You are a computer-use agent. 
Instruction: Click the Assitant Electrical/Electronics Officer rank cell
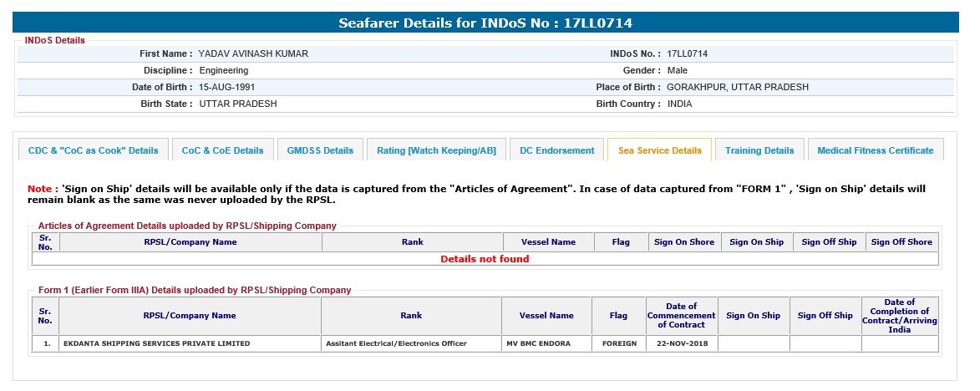[396, 343]
